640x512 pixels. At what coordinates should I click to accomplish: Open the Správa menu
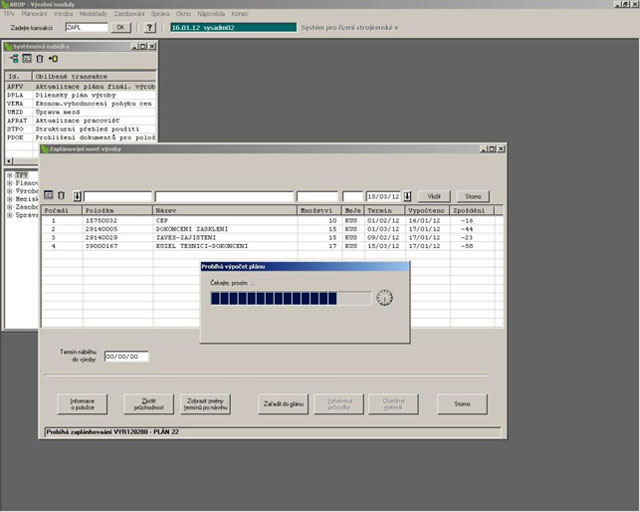tap(160, 14)
